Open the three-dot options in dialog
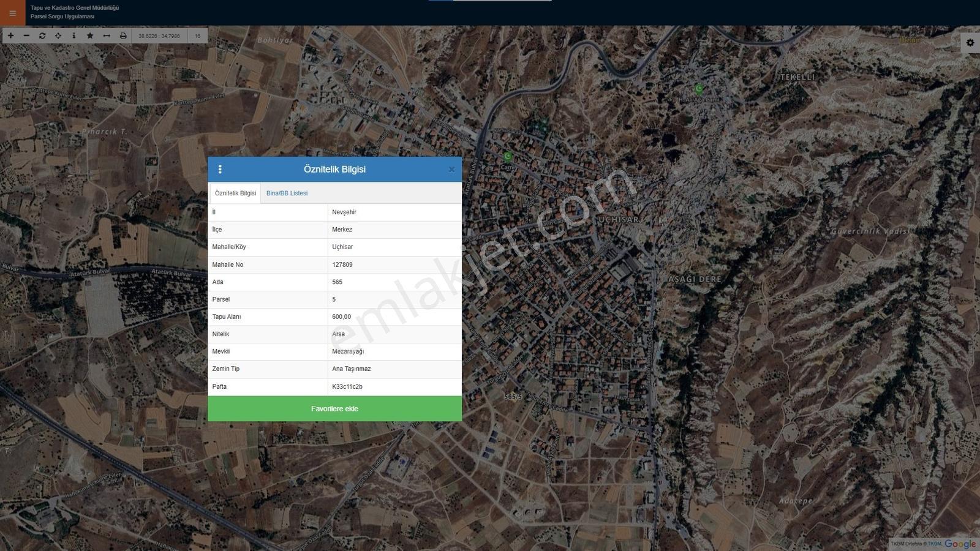 tap(220, 170)
